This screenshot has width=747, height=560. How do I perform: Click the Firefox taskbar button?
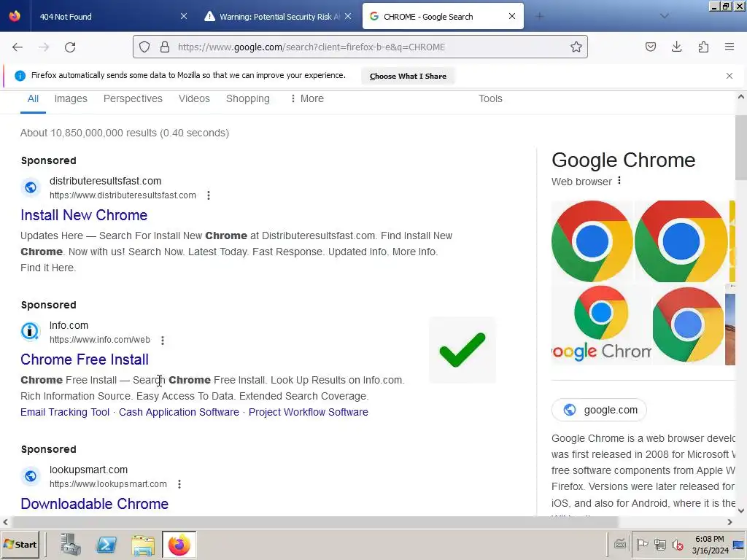179,544
